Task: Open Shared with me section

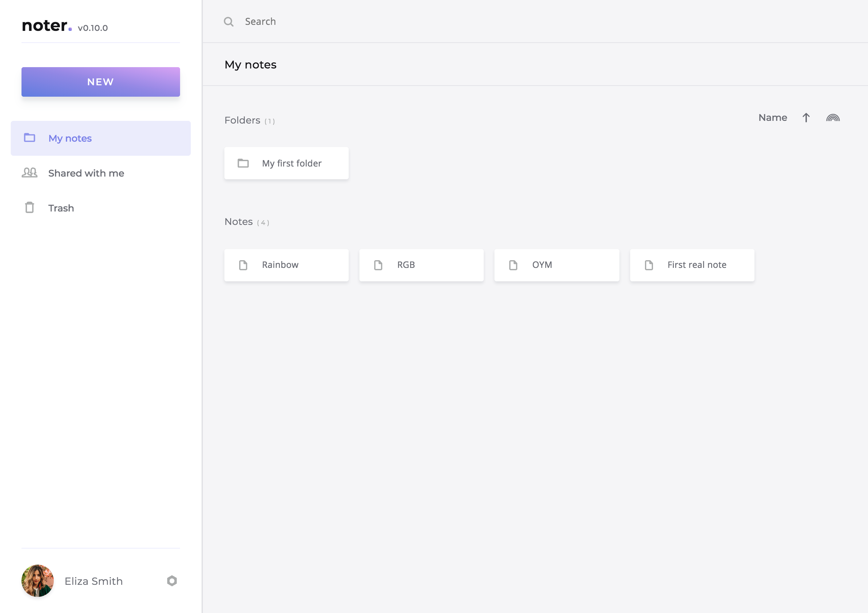Action: (x=86, y=173)
